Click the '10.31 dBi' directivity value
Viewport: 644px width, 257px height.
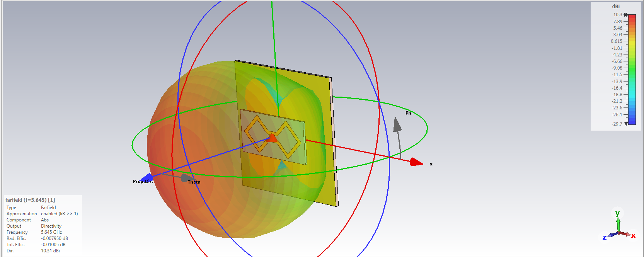(x=50, y=251)
